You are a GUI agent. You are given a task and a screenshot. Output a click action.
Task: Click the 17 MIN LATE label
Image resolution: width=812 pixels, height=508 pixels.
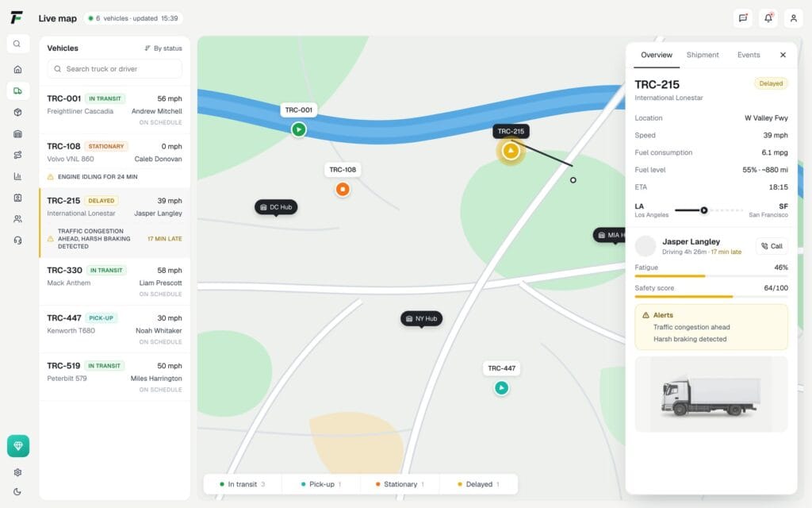point(165,239)
